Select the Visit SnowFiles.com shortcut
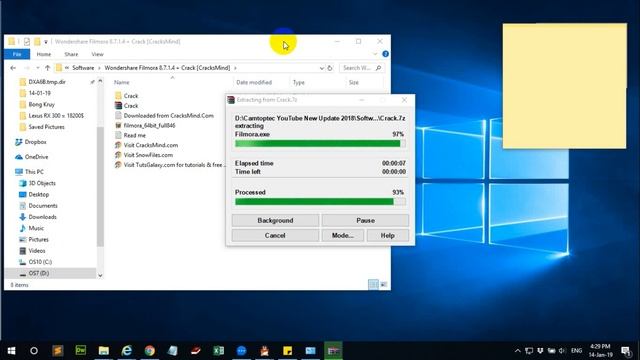This screenshot has height=360, width=640. coord(148,155)
